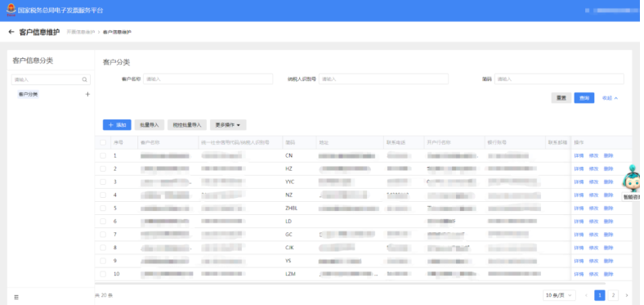The height and width of the screenshot is (305, 644).
Task: Check the checkbox for row NZ
Action: pyautogui.click(x=103, y=195)
